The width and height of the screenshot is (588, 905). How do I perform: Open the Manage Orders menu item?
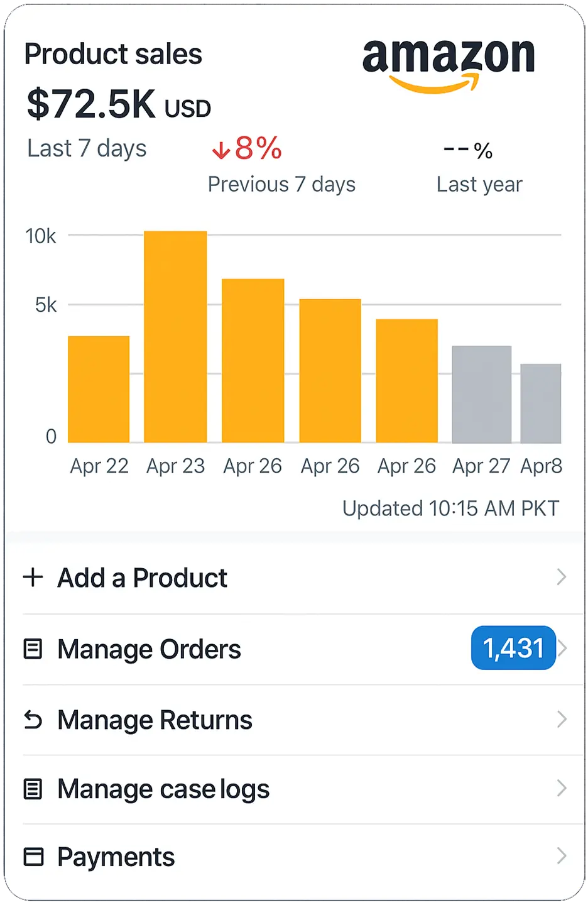(149, 649)
